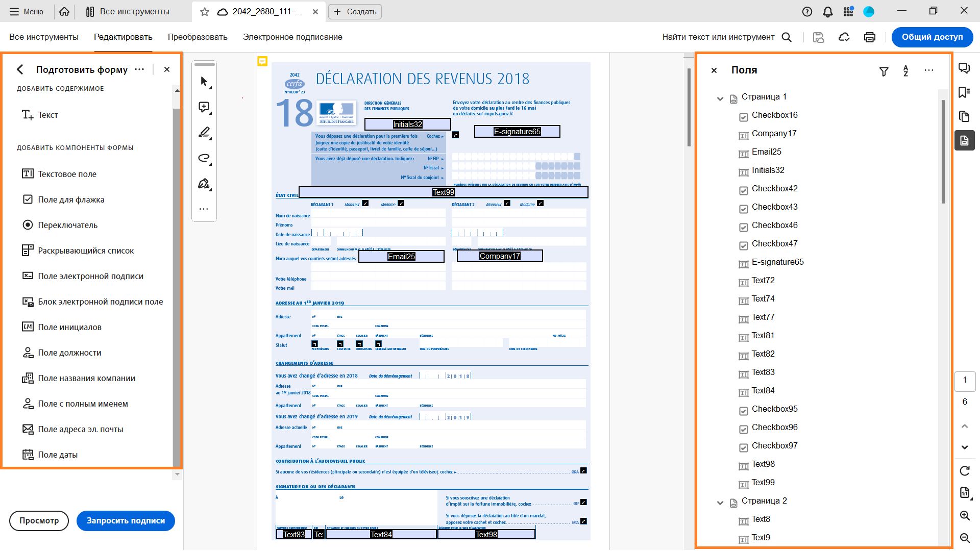Select Checkbox16 in fields list
This screenshot has width=980, height=551.
click(x=774, y=115)
